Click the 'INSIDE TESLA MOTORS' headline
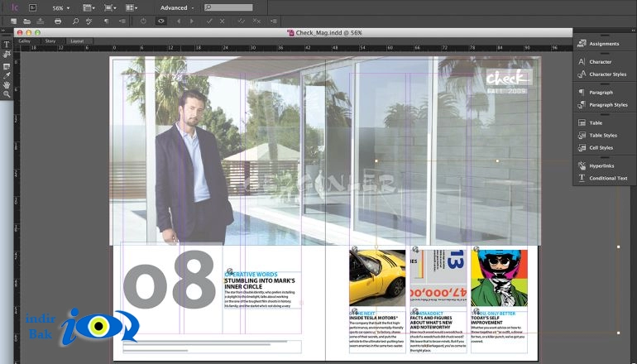The width and height of the screenshot is (637, 364). [x=374, y=318]
